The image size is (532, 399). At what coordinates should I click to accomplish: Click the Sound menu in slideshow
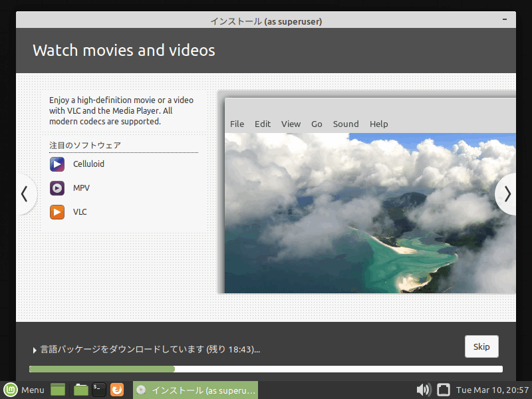pos(346,124)
